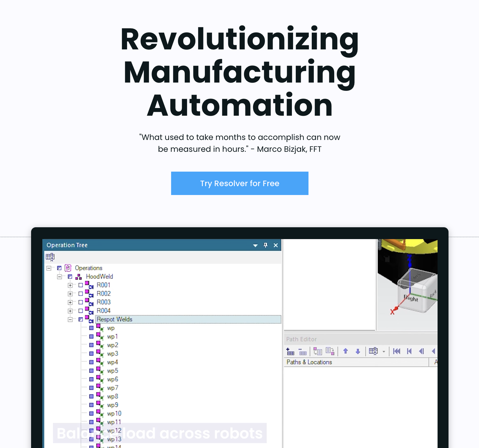Click the customize columns icon in Path Editor
Screen dimensions: 479x448
[373, 351]
